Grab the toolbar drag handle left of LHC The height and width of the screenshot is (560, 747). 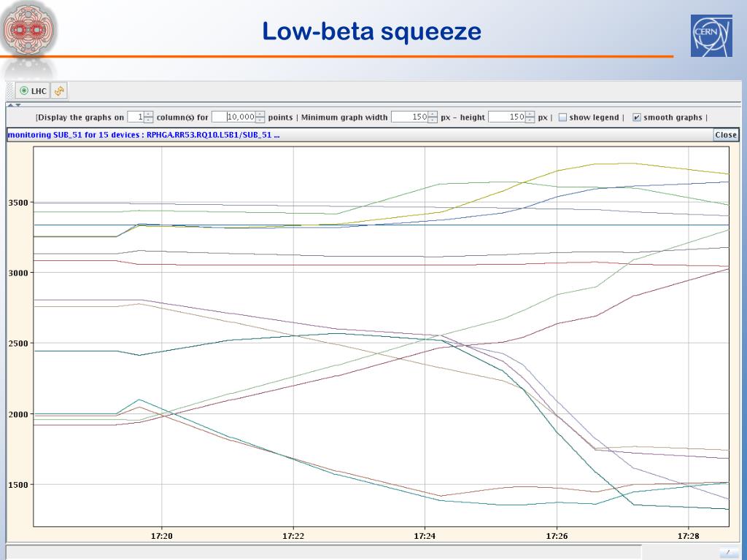coord(10,91)
